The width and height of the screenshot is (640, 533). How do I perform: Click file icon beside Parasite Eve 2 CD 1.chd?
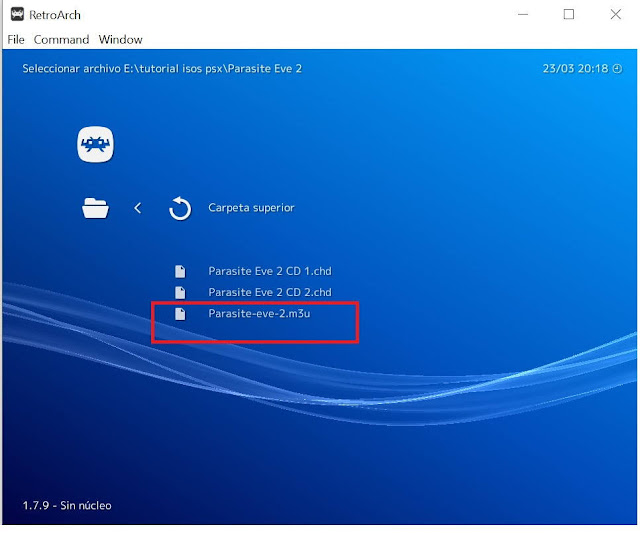(x=180, y=271)
